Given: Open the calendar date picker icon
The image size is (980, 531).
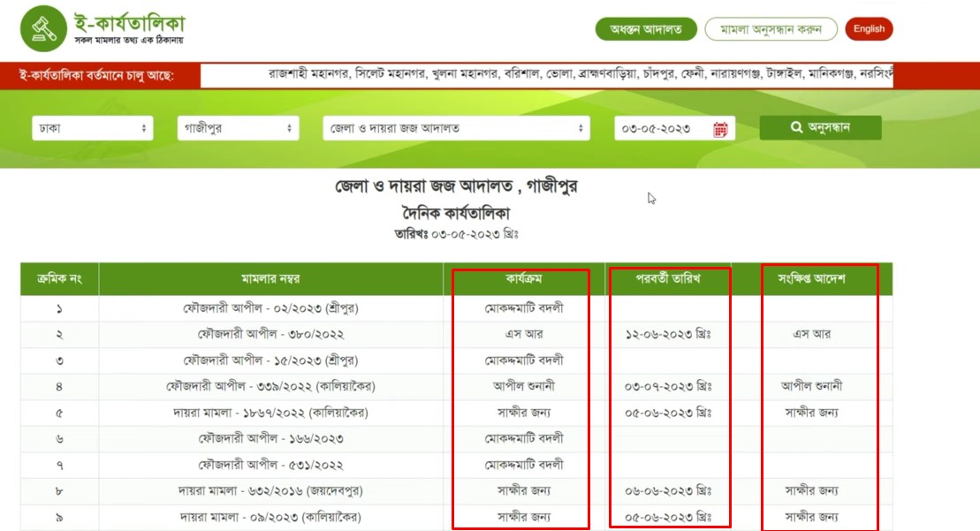Looking at the screenshot, I should coord(720,129).
